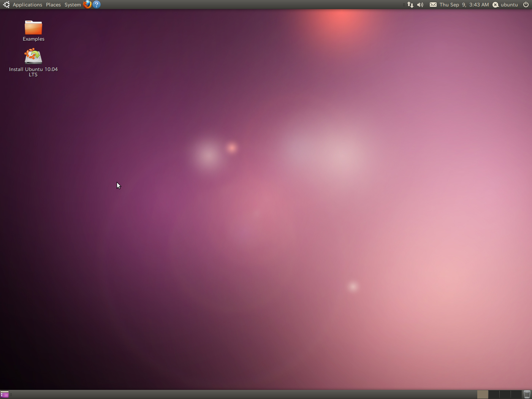Switch to the third workspace
The image size is (532, 399).
click(x=505, y=394)
